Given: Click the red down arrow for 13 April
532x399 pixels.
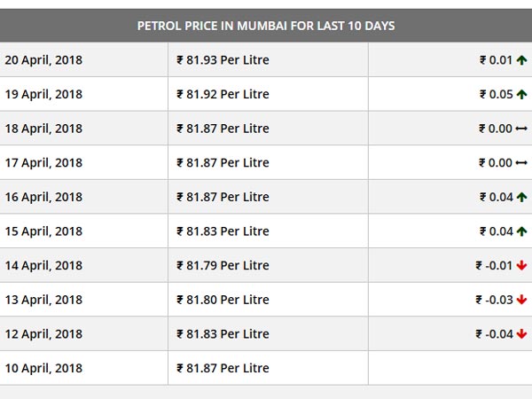Looking at the screenshot, I should coord(521,300).
